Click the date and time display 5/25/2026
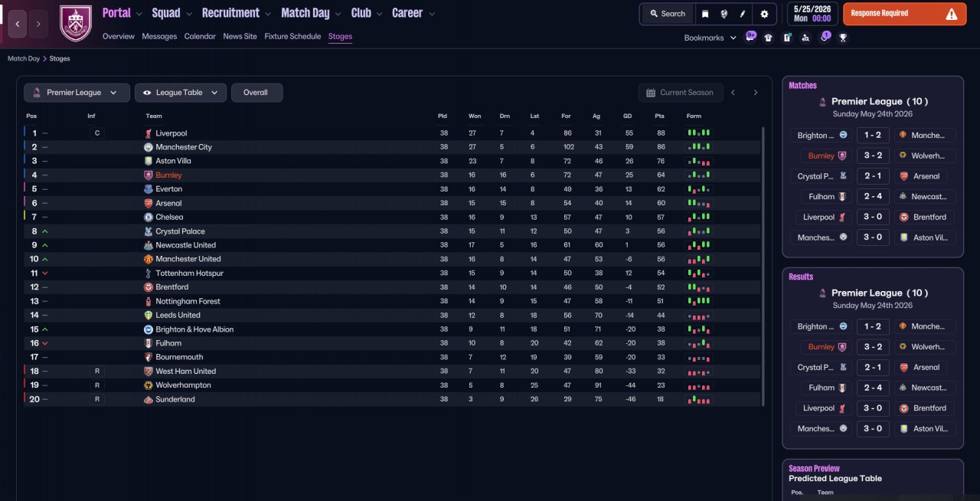The image size is (980, 501). coord(812,14)
